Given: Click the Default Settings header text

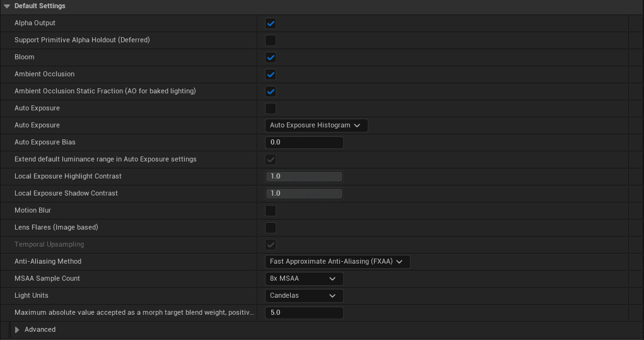Looking at the screenshot, I should pos(40,6).
